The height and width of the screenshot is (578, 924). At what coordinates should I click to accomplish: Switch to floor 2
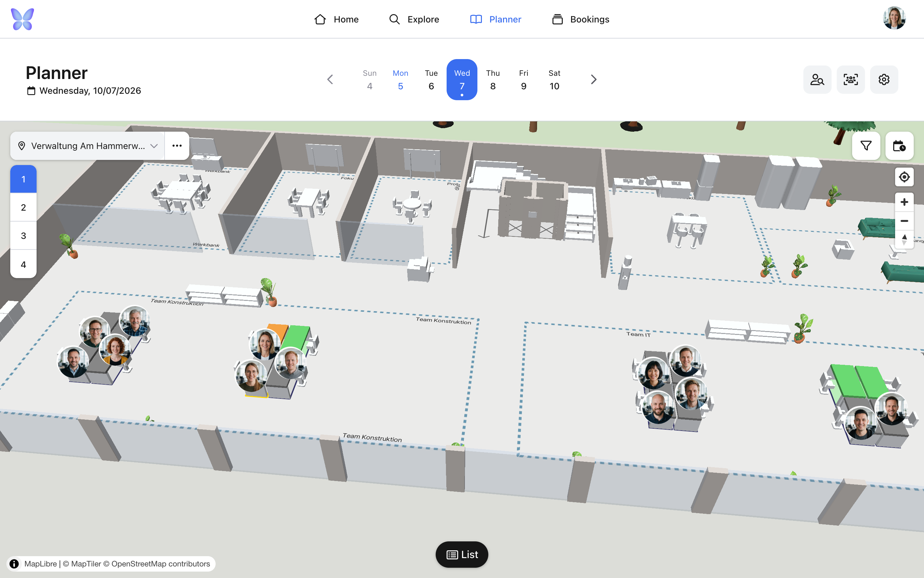(23, 207)
